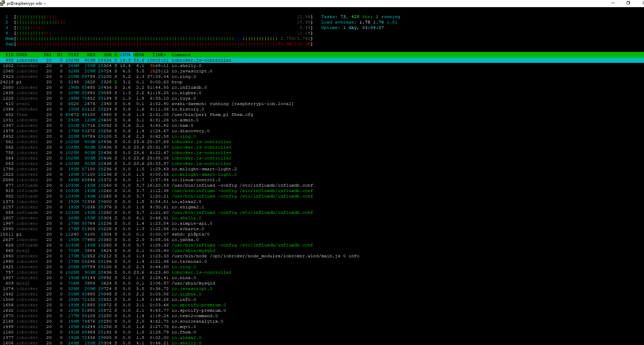This screenshot has height=345, width=644.
Task: Select the iobroker.wled main.js process row
Action: pos(322,256)
